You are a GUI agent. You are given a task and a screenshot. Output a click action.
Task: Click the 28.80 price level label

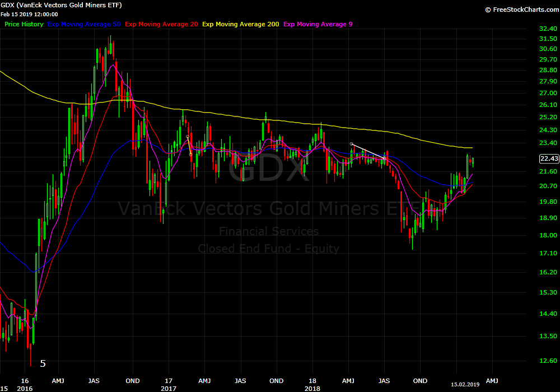tap(548, 70)
